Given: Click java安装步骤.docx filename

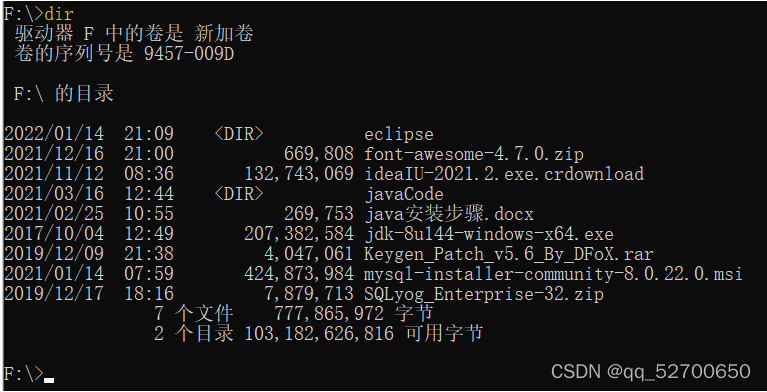Looking at the screenshot, I should 449,214.
